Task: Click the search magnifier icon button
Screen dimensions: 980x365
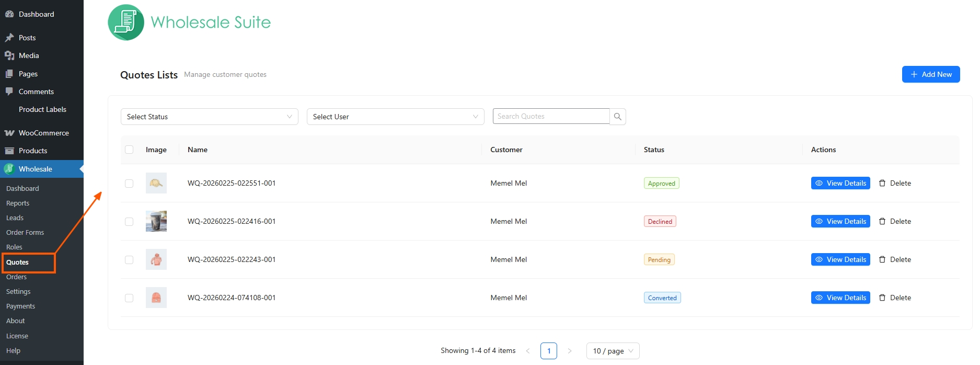Action: click(617, 117)
